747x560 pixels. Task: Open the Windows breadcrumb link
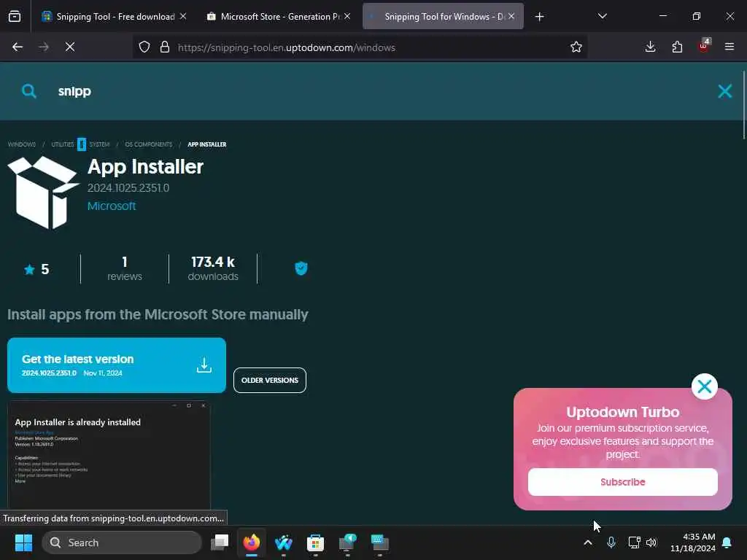(21, 144)
